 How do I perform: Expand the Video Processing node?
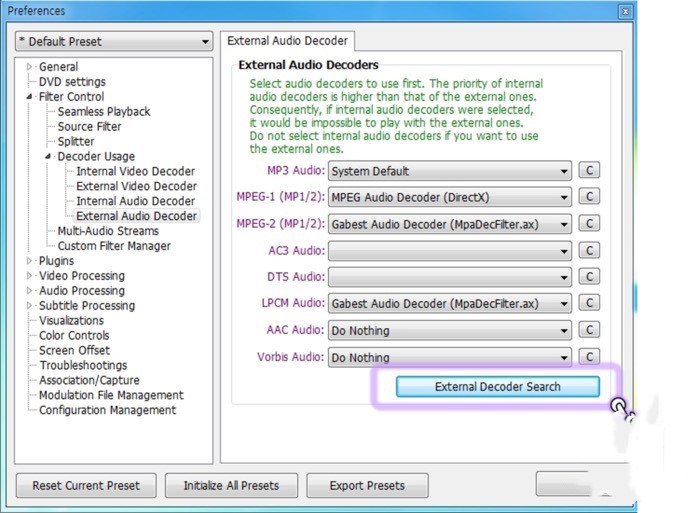click(29, 276)
